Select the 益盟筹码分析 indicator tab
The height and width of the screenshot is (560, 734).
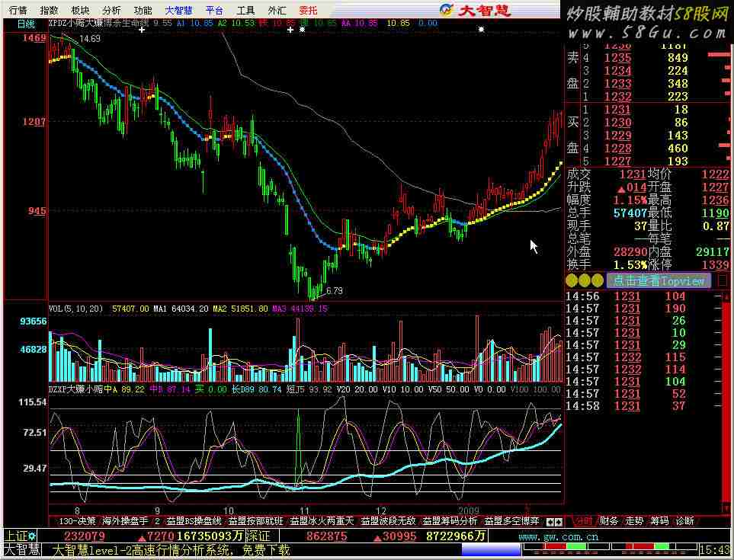[450, 520]
